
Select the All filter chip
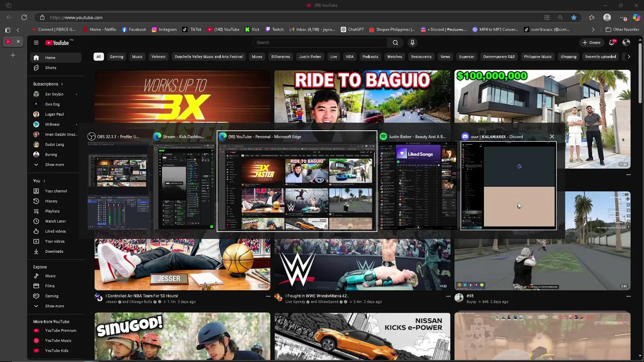click(x=99, y=57)
